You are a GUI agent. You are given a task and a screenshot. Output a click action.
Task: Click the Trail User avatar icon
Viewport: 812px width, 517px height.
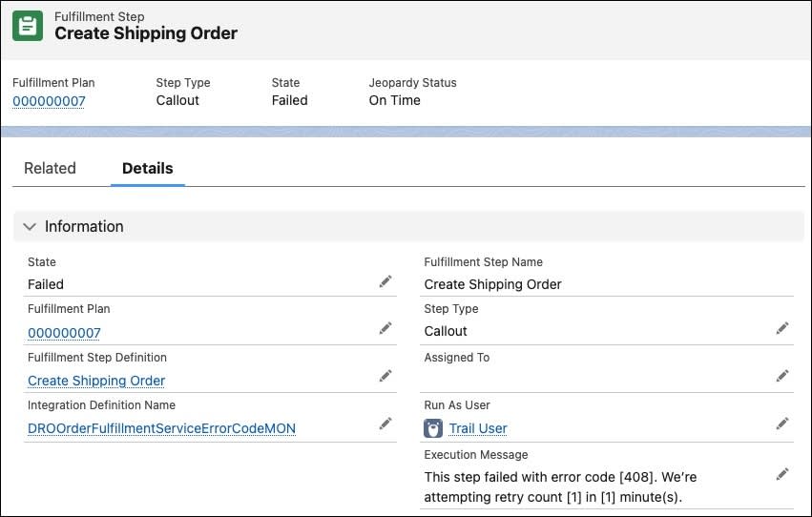(433, 428)
